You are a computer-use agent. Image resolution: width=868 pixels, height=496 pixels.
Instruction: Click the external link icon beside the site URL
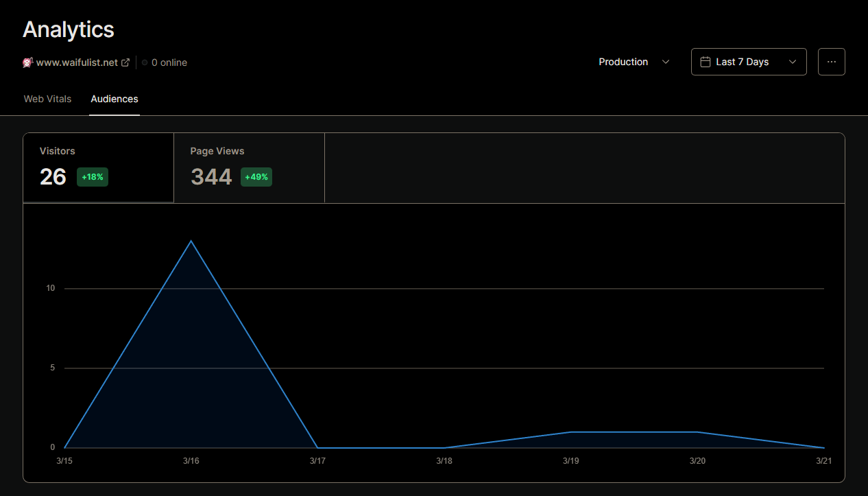[x=125, y=62]
